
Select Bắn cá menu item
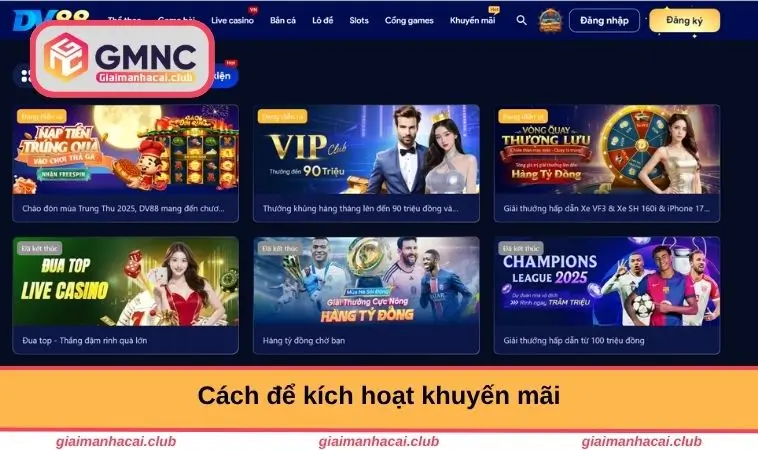[x=283, y=20]
